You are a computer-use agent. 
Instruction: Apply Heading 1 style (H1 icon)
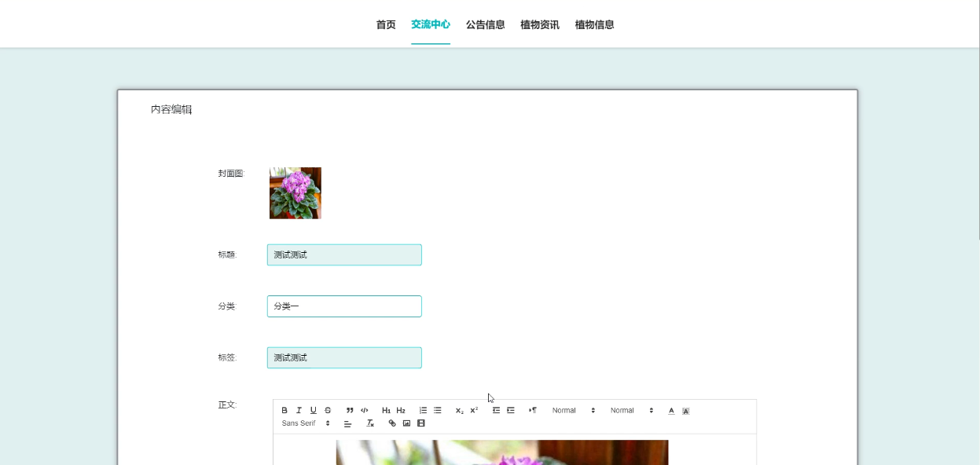pos(386,410)
